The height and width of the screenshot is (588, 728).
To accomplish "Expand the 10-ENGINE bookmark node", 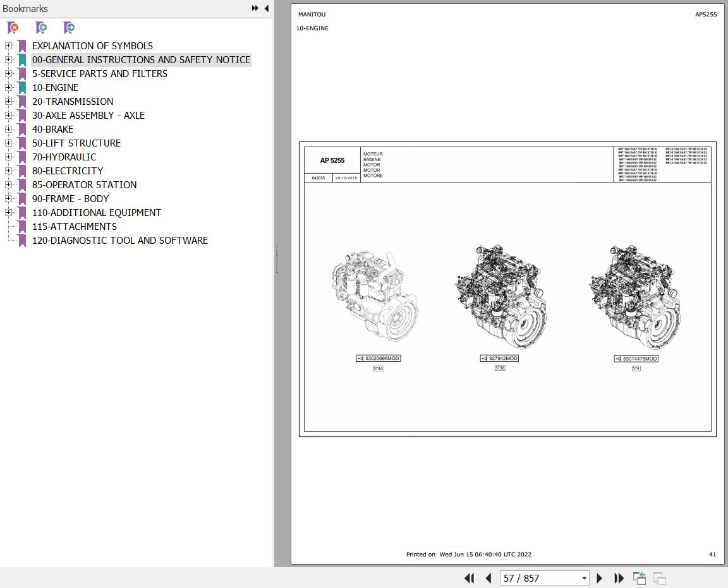I will click(x=8, y=88).
